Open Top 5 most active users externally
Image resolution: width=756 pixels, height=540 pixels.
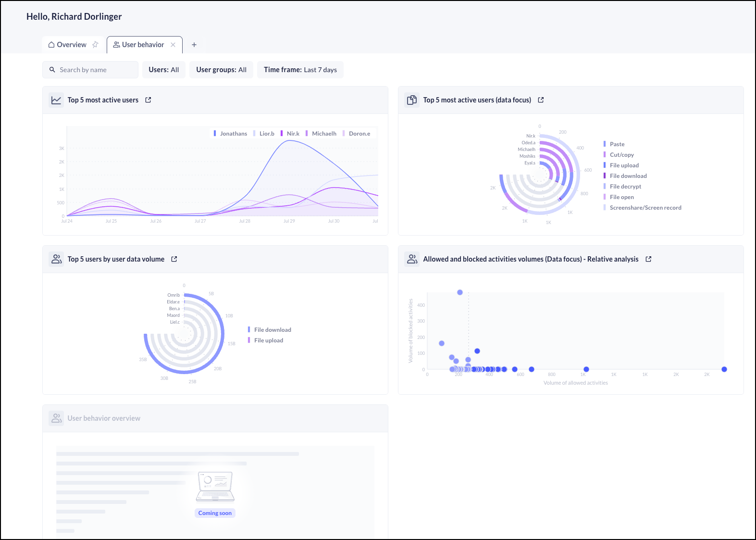148,100
